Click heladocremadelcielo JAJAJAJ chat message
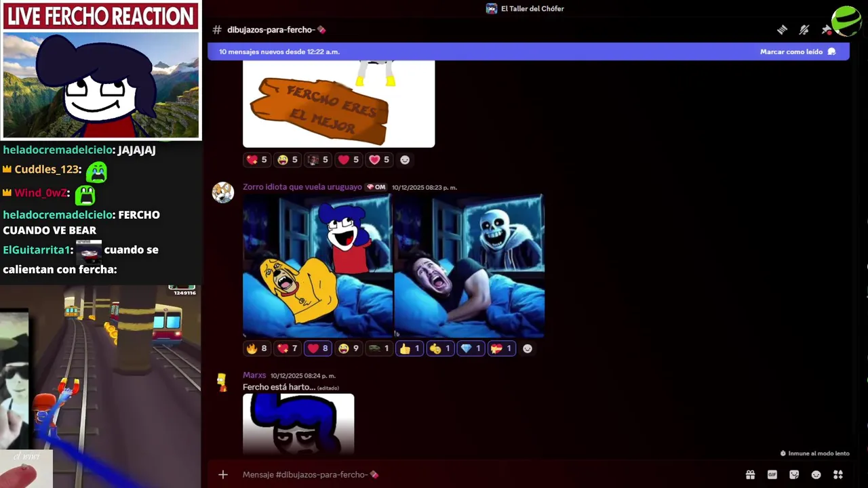The height and width of the screenshot is (488, 868). tap(79, 150)
